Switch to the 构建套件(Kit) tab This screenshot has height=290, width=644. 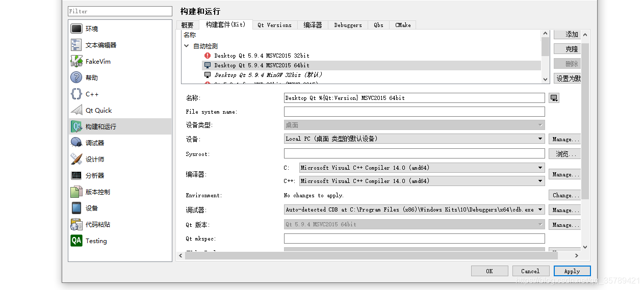(x=225, y=24)
